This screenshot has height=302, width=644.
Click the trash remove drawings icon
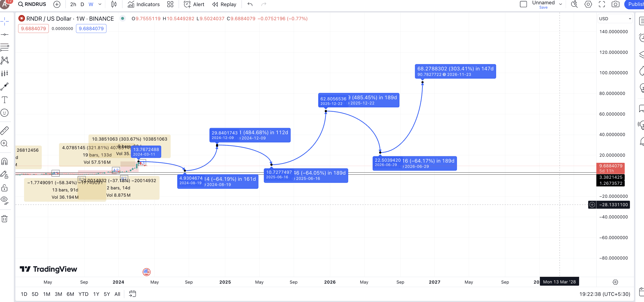5,219
